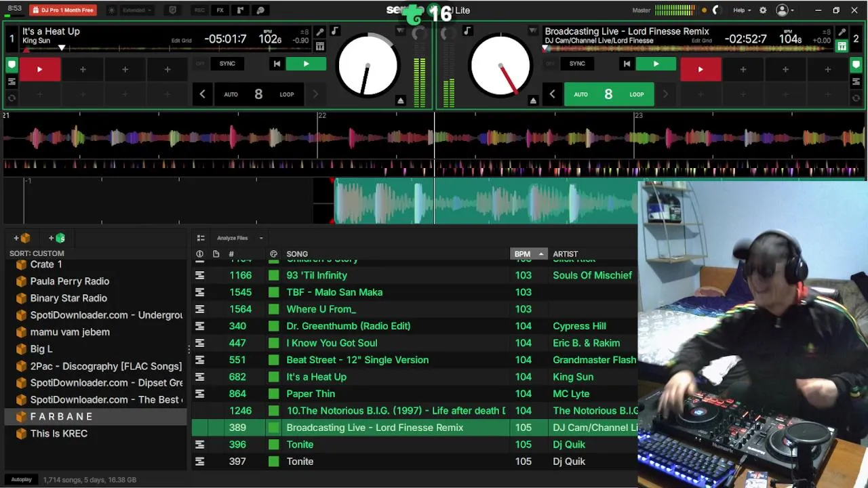Trigger deck 1 red cue point
Viewport: 868px width, 488px height.
tap(39, 69)
